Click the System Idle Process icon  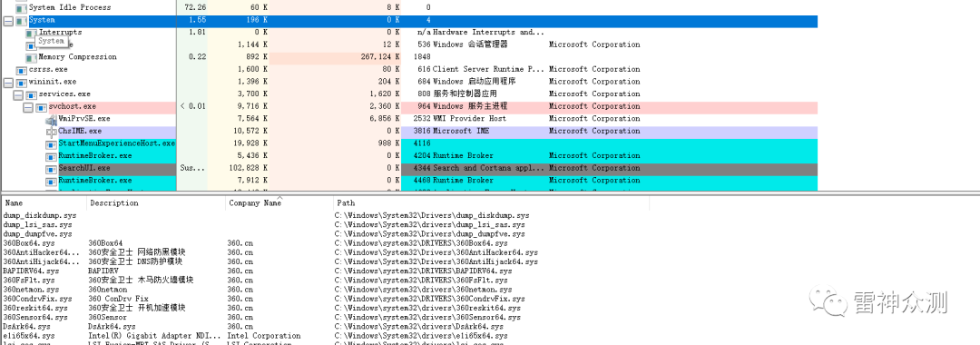tap(21, 7)
